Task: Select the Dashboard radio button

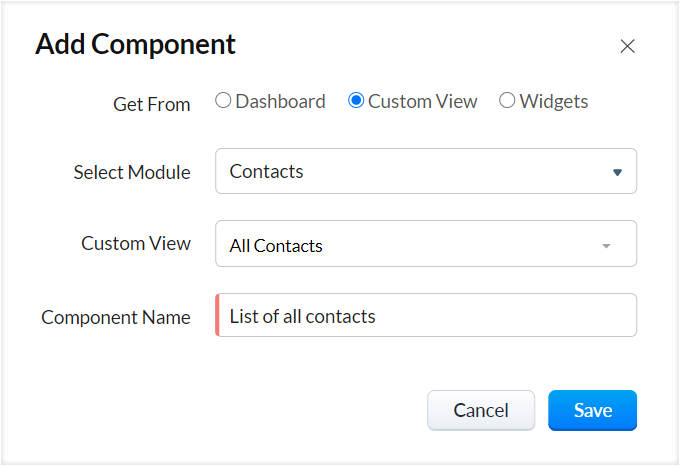Action: pos(224,101)
